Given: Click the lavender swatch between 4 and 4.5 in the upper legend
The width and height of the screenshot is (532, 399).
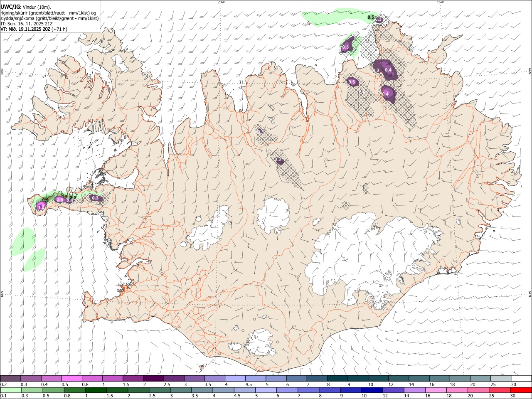Looking at the screenshot, I should point(235,379).
